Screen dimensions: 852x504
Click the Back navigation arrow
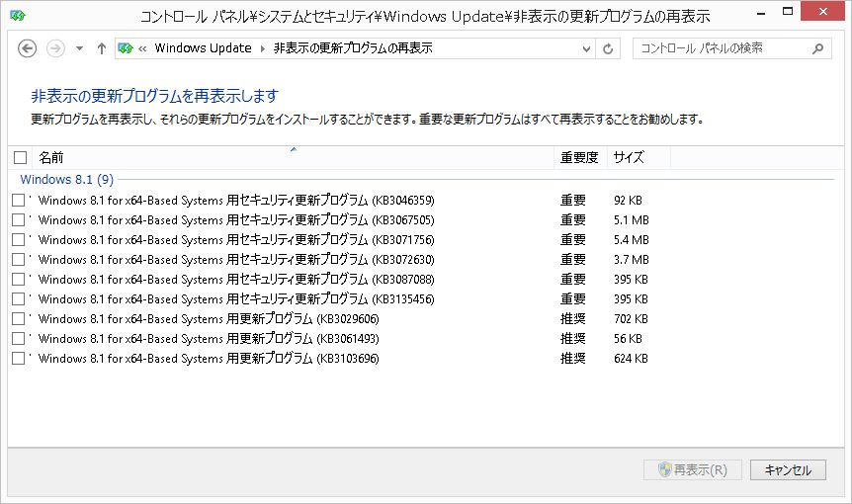(x=27, y=48)
